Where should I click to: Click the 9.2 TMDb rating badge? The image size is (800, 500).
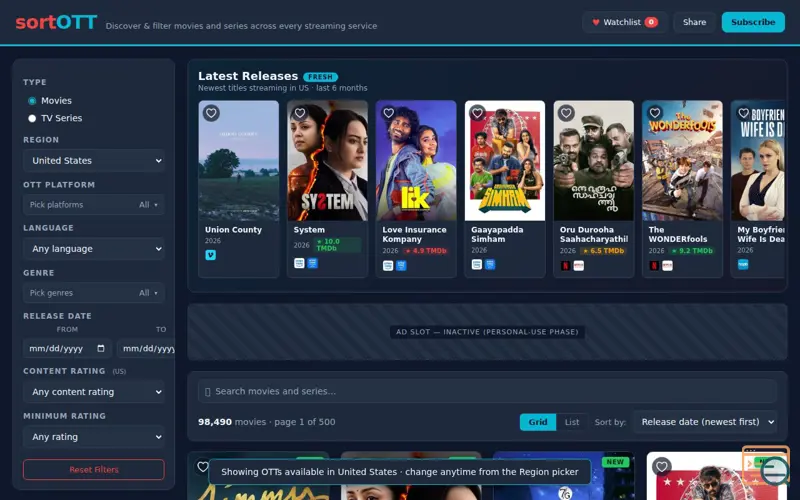[692, 251]
